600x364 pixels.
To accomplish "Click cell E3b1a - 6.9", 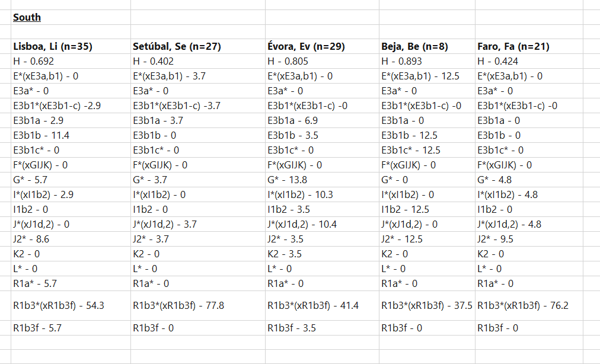I will coord(322,120).
